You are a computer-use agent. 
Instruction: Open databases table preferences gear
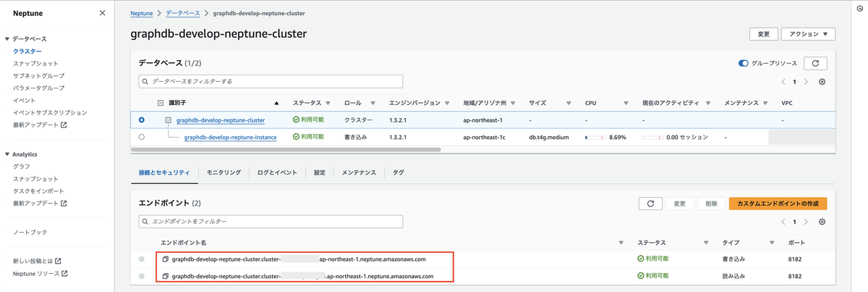pos(822,82)
